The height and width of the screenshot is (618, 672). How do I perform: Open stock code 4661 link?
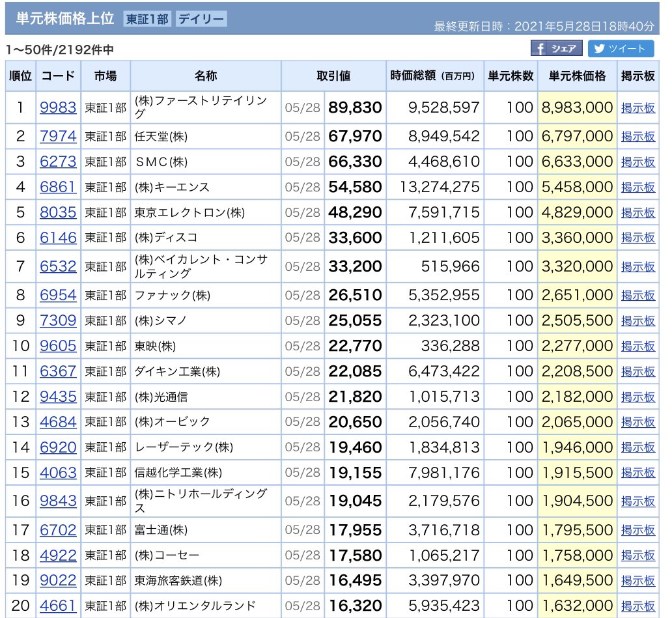pos(58,606)
